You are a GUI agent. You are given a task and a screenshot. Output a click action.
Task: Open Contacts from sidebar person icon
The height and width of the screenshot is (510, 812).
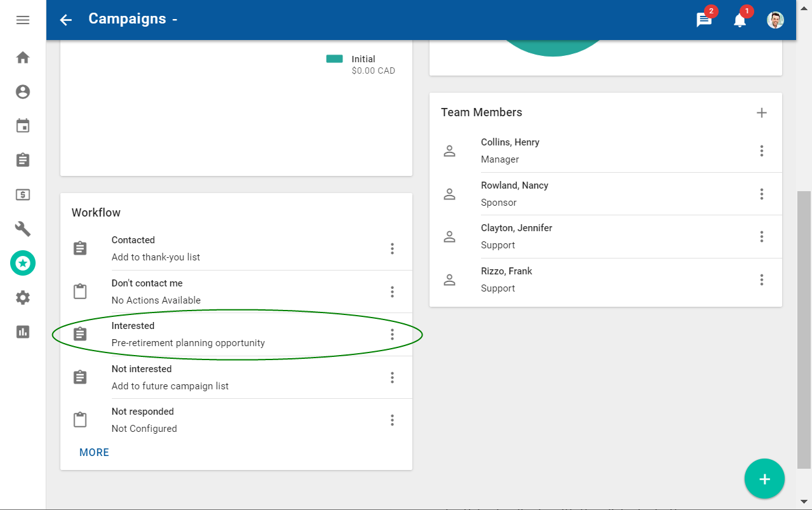click(23, 92)
